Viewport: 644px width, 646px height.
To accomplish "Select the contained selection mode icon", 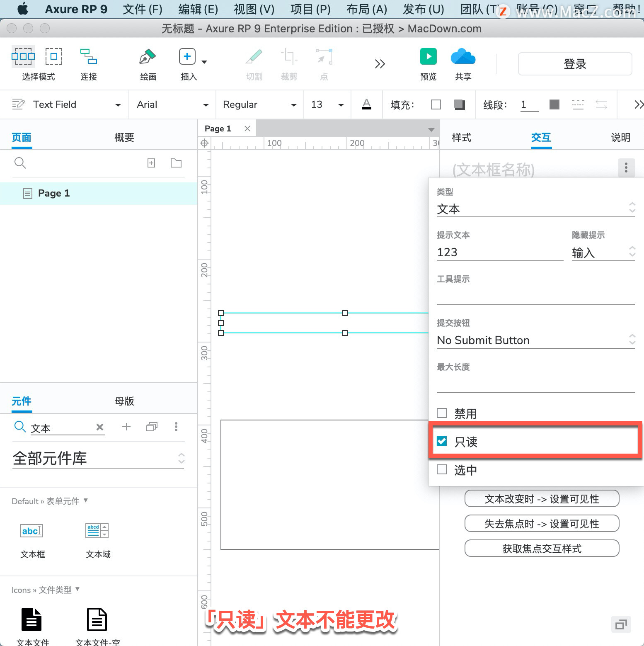I will [54, 56].
